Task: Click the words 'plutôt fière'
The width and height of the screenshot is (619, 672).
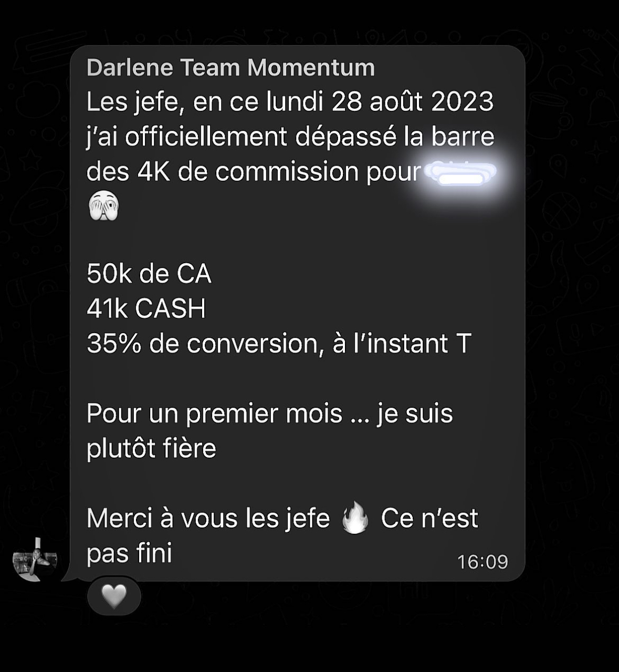Action: click(151, 448)
